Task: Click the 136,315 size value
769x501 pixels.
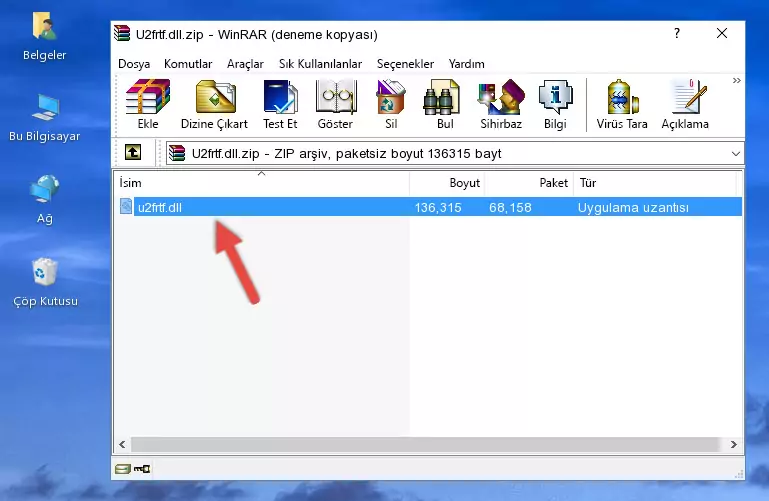Action: pyautogui.click(x=438, y=207)
